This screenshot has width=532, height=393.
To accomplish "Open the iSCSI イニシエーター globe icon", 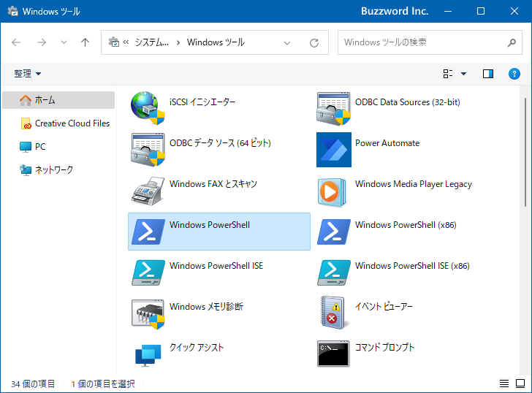I will pos(148,108).
